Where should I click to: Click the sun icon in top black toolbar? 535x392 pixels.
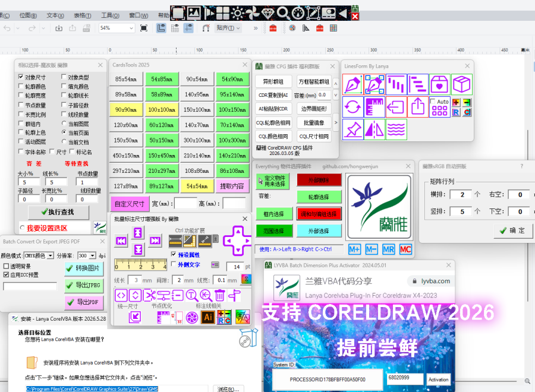tap(237, 13)
